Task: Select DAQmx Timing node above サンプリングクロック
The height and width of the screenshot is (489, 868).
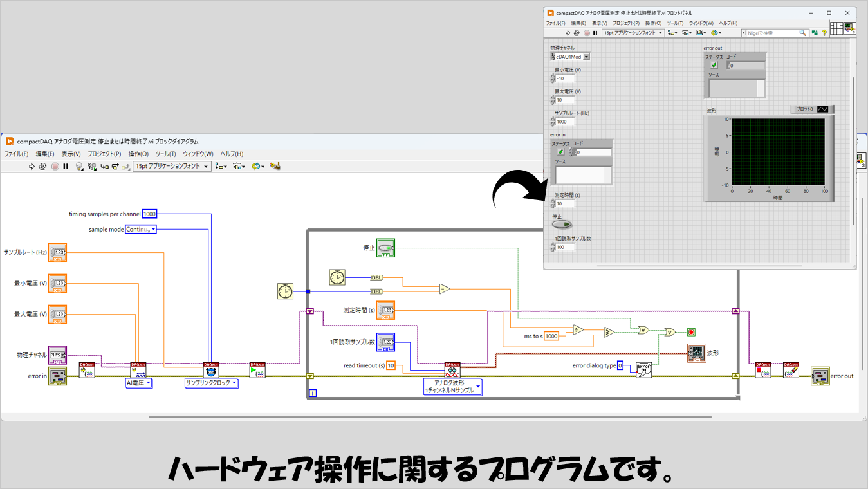Action: 211,369
